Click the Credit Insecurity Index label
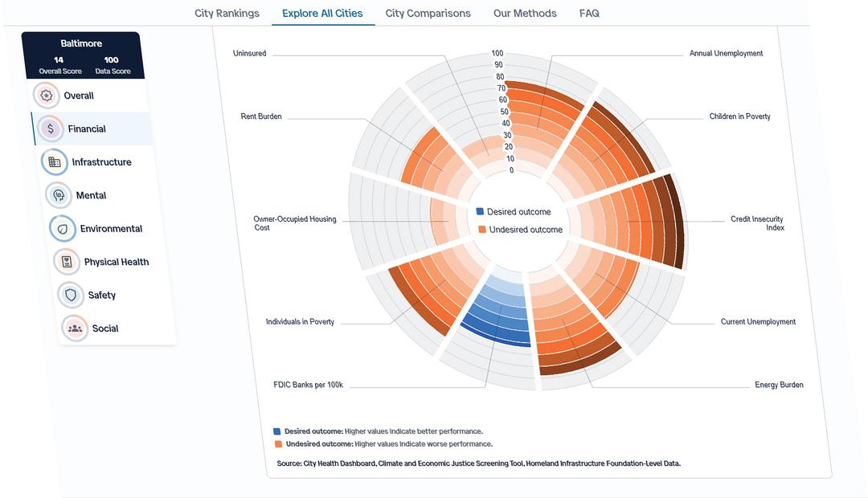 pos(757,223)
